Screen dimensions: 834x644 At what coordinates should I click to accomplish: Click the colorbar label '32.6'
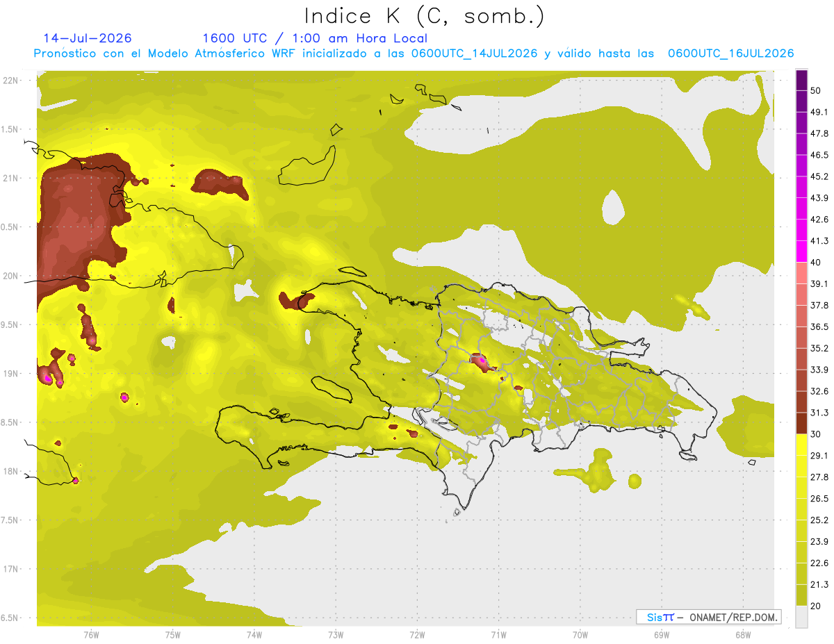click(x=819, y=391)
